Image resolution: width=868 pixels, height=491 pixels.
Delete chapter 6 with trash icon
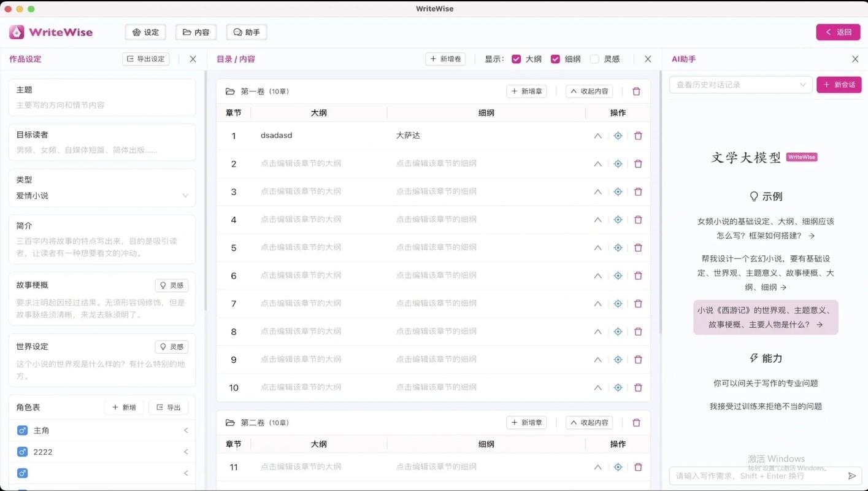click(638, 276)
